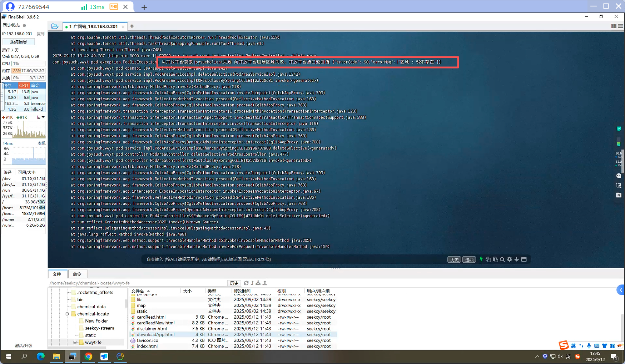This screenshot has height=364, width=625.
Task: Open the notification center icon
Action: coord(614,357)
